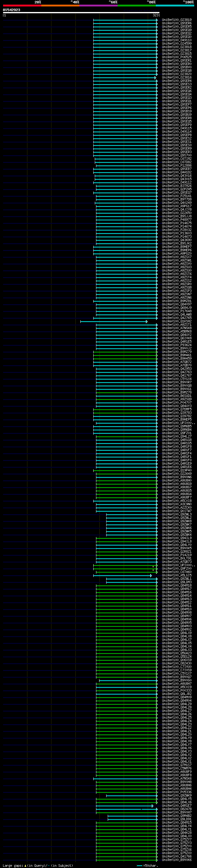Select label UniRef100_B9H461

177,355
